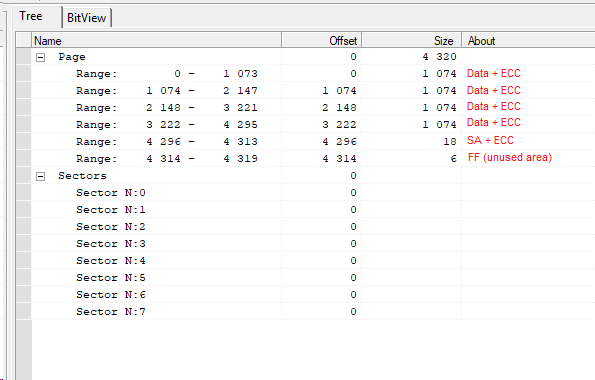595x380 pixels.
Task: Open the BitView tab
Action: (x=87, y=18)
